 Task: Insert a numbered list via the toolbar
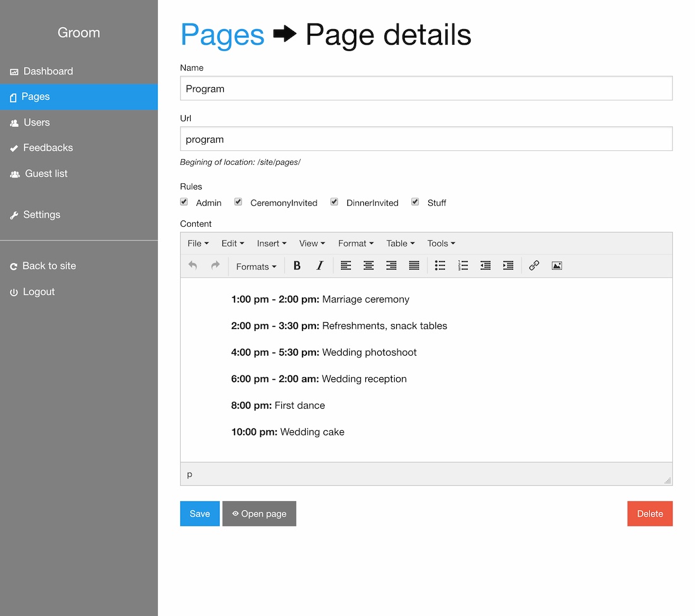click(x=462, y=266)
